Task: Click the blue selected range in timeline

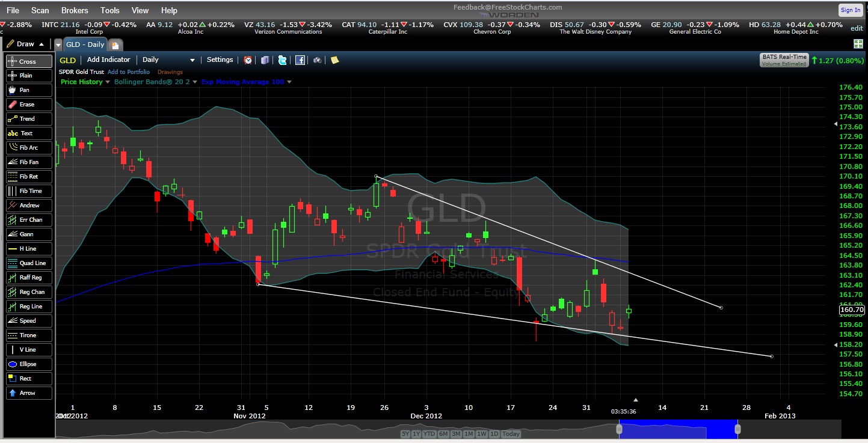Action: [x=678, y=429]
